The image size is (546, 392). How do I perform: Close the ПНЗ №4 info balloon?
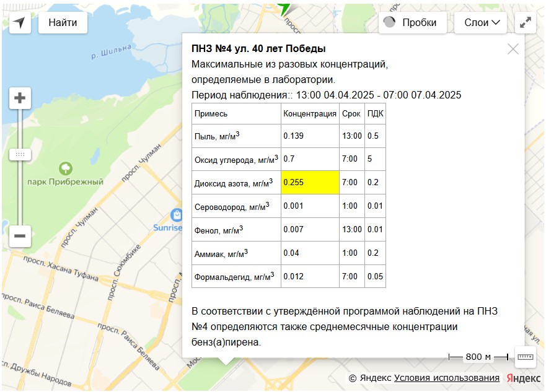pos(513,50)
